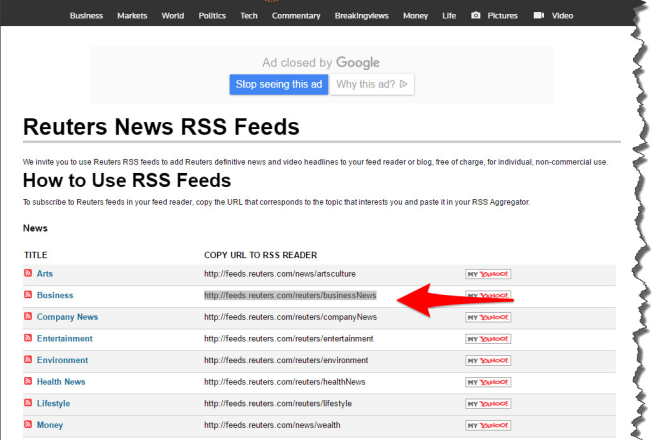Click the camera icon beside Pictures
This screenshot has height=440, width=660.
pos(476,15)
